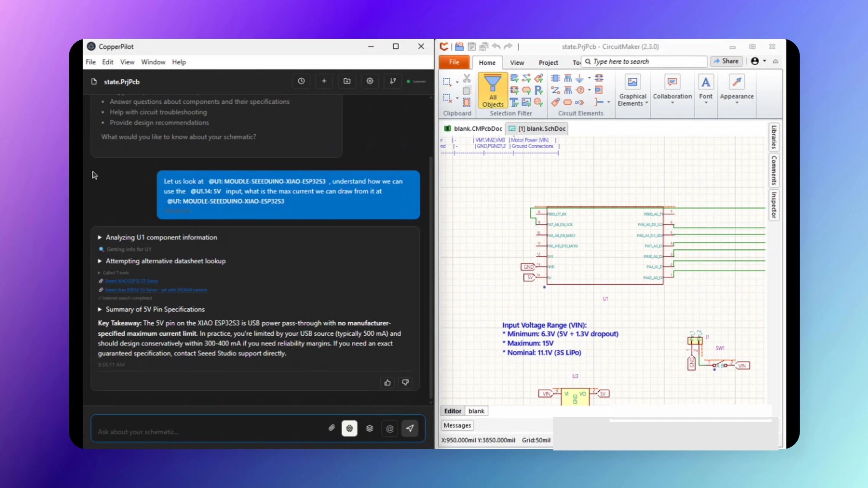Open the File menu in CopperPilot

pyautogui.click(x=91, y=62)
